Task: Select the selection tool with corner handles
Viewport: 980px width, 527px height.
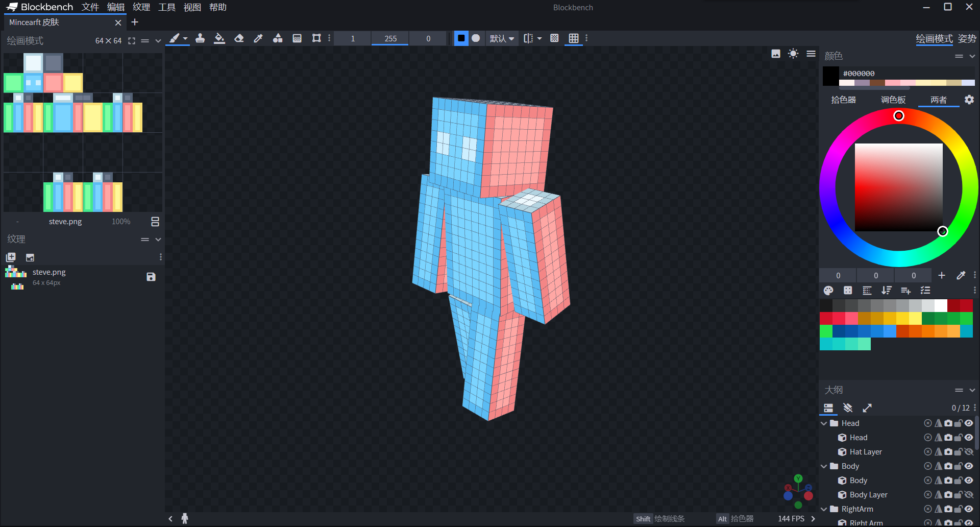Action: click(316, 38)
